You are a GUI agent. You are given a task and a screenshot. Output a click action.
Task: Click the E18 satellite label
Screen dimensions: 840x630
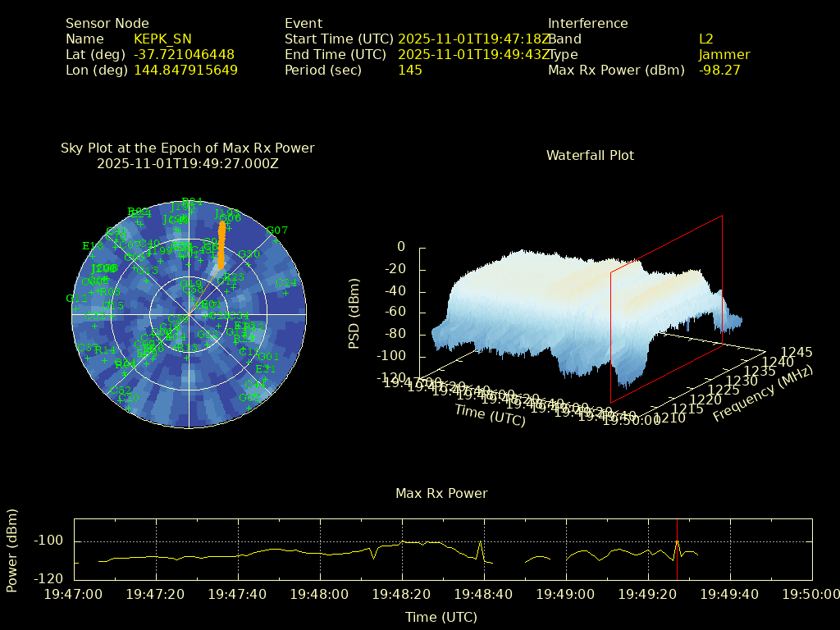coord(92,246)
